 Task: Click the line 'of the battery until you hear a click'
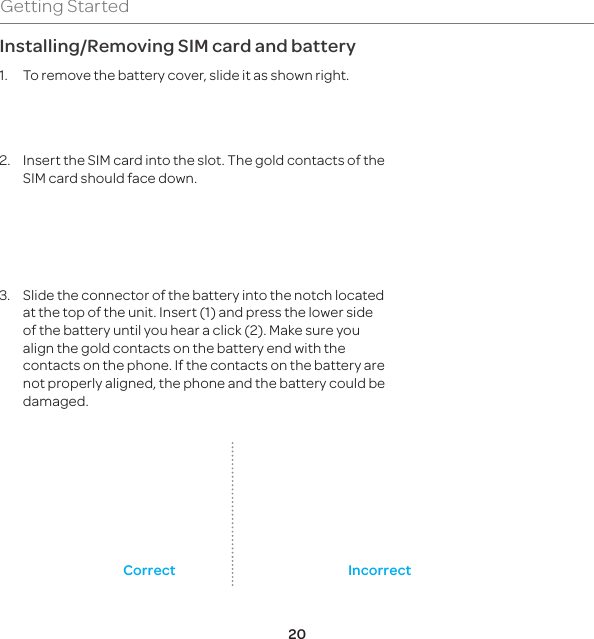coord(191,331)
